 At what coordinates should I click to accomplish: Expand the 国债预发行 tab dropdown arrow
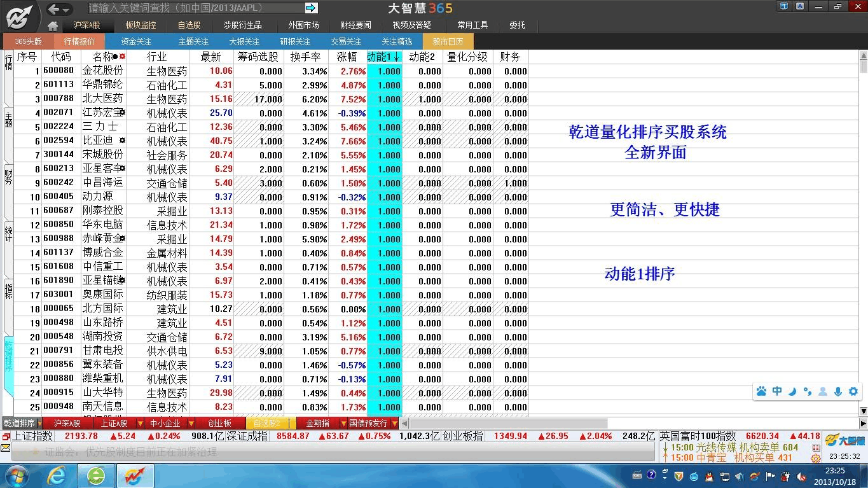394,424
